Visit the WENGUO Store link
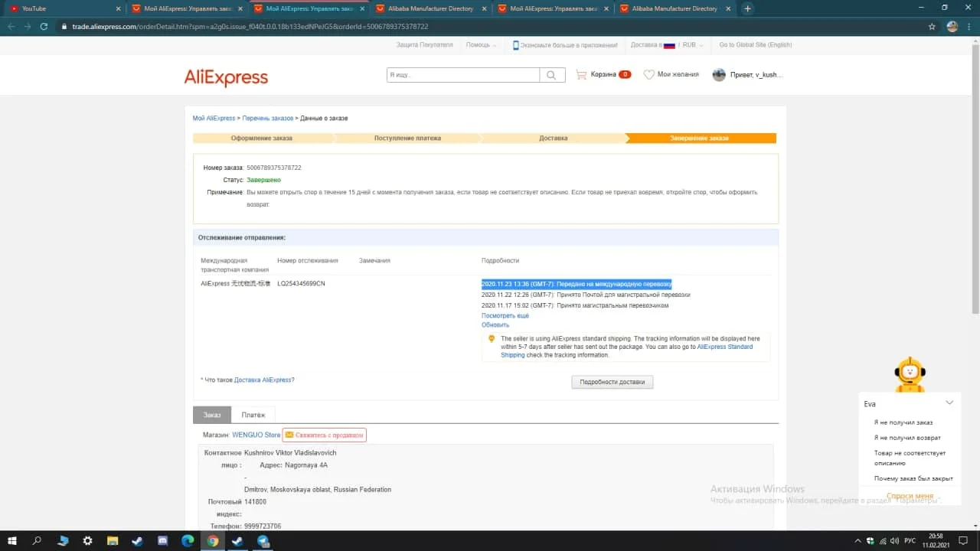Viewport: 980px width, 551px height. tap(256, 435)
